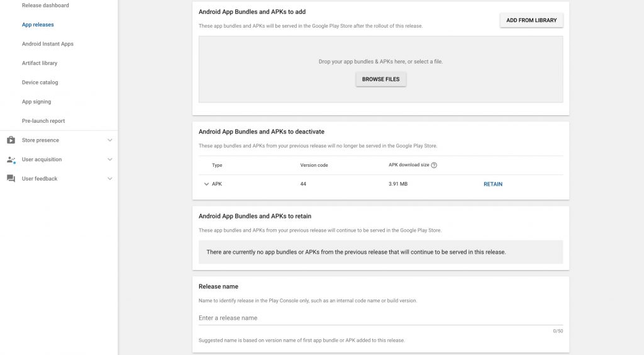Click the User acquisition label
This screenshot has width=644, height=355.
click(x=42, y=159)
